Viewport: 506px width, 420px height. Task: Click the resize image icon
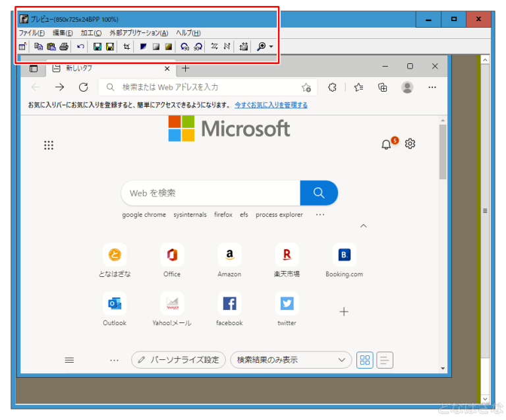point(243,47)
